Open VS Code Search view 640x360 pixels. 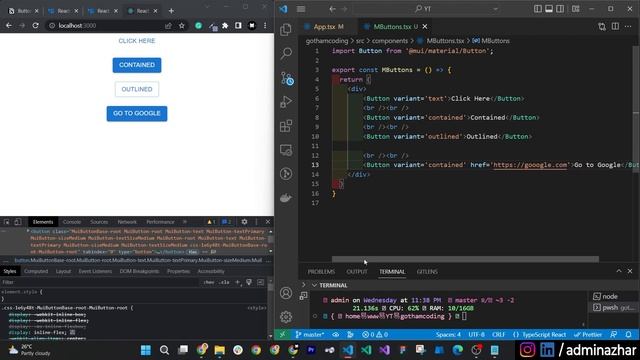(286, 53)
